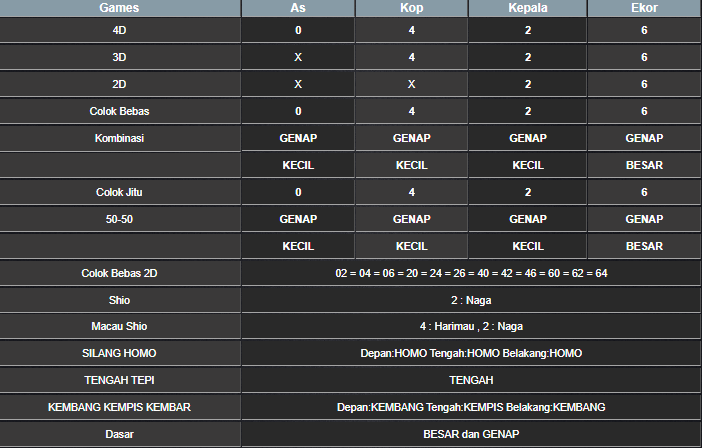
Task: Click Colok Jitu row Kop value 4
Action: [411, 192]
